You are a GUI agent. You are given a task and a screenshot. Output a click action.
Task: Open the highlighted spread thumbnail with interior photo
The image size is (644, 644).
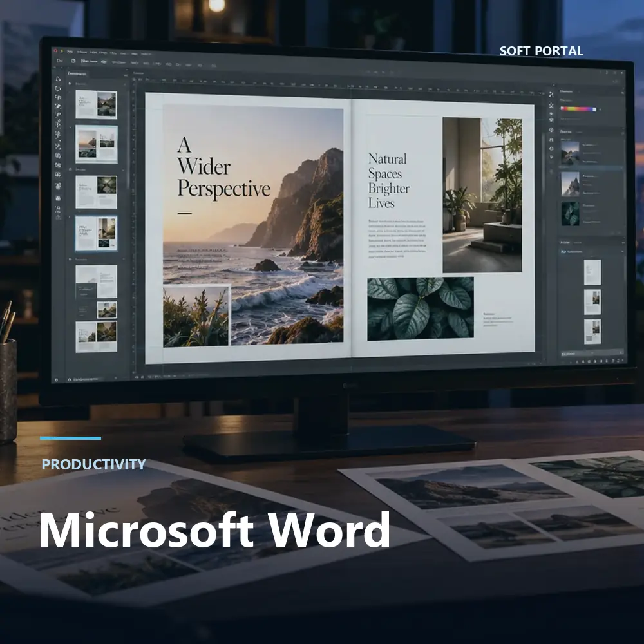coord(96,233)
